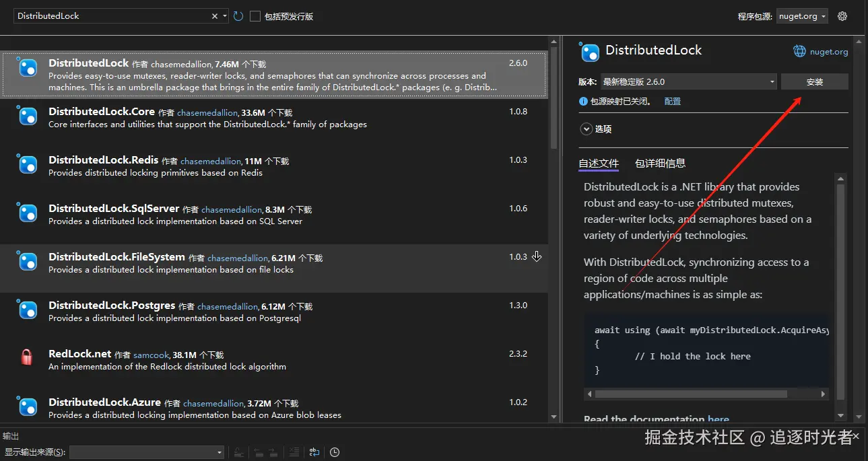The width and height of the screenshot is (868, 461).
Task: Click the find message in code icon
Action: pyautogui.click(x=239, y=452)
